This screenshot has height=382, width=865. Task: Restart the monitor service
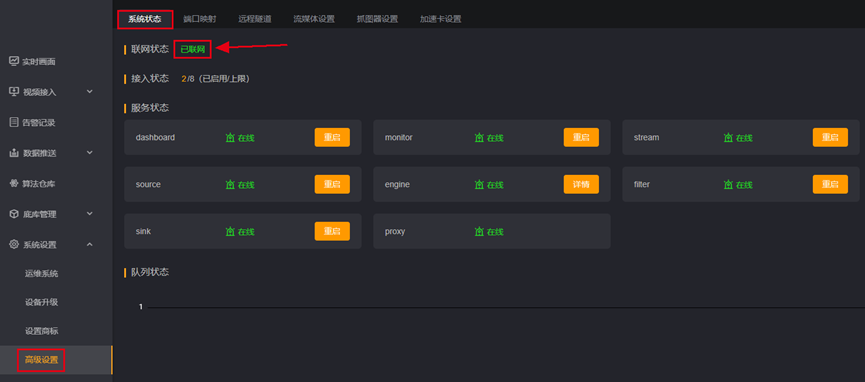pyautogui.click(x=581, y=137)
